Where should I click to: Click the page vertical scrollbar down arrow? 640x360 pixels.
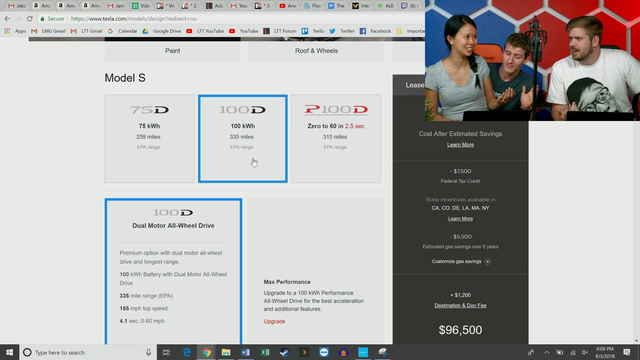(x=636, y=341)
